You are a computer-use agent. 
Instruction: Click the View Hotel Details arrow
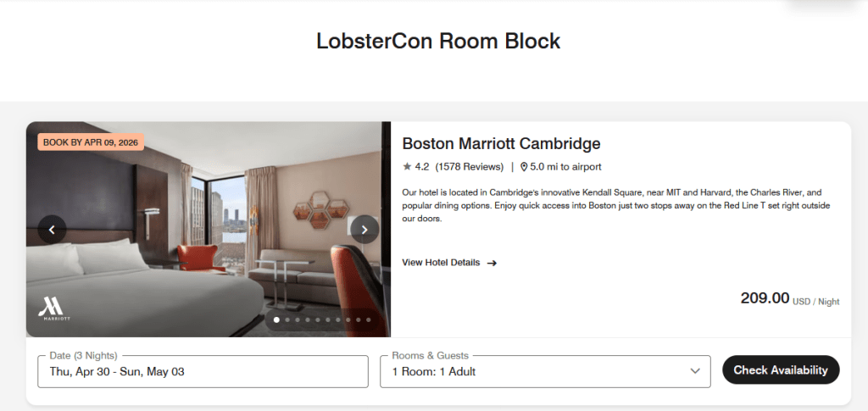tap(492, 264)
